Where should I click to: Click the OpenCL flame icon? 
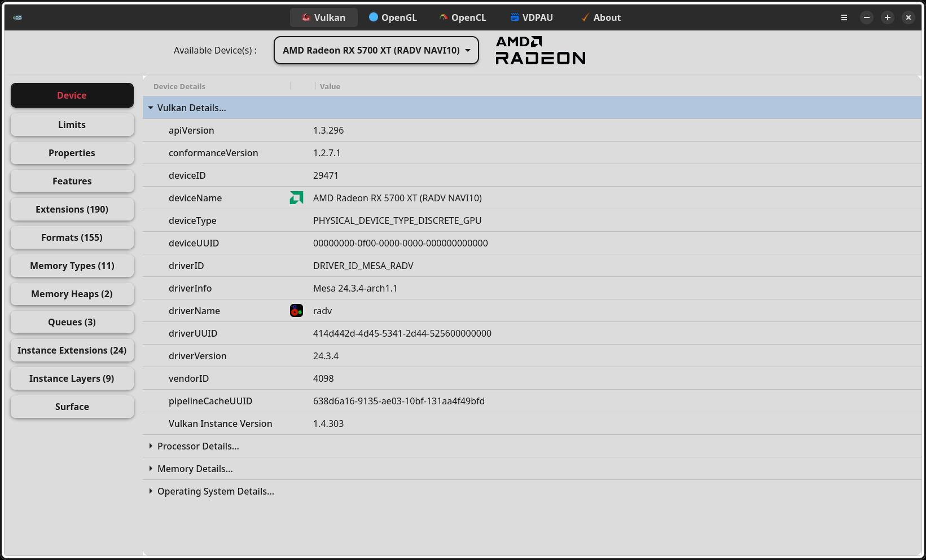point(442,17)
